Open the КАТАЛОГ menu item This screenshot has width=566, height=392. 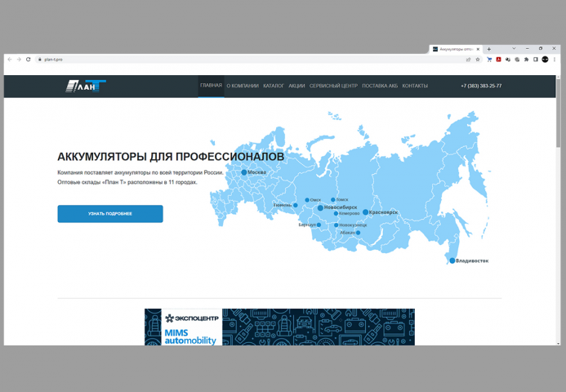coord(274,86)
